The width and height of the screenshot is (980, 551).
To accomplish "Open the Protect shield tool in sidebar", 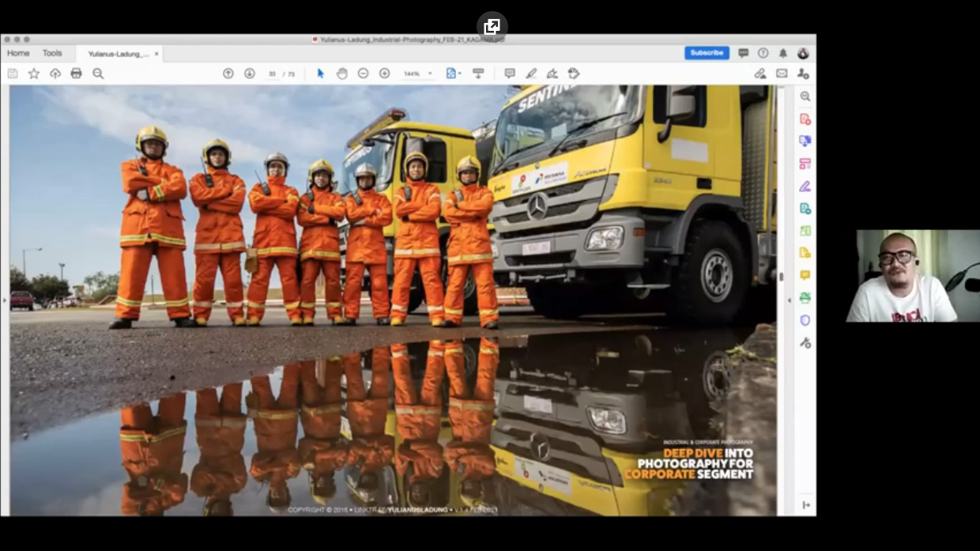I will (x=805, y=320).
